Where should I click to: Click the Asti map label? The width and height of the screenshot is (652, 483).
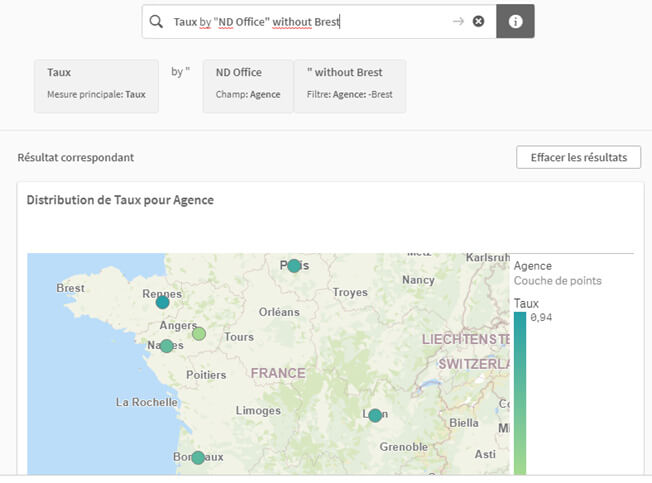point(485,454)
